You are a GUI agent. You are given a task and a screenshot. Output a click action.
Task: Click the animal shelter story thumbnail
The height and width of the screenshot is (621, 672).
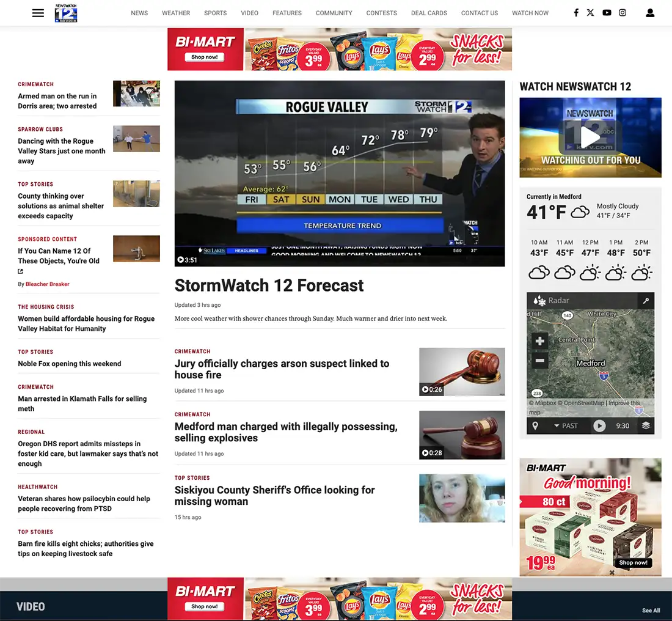tap(136, 193)
